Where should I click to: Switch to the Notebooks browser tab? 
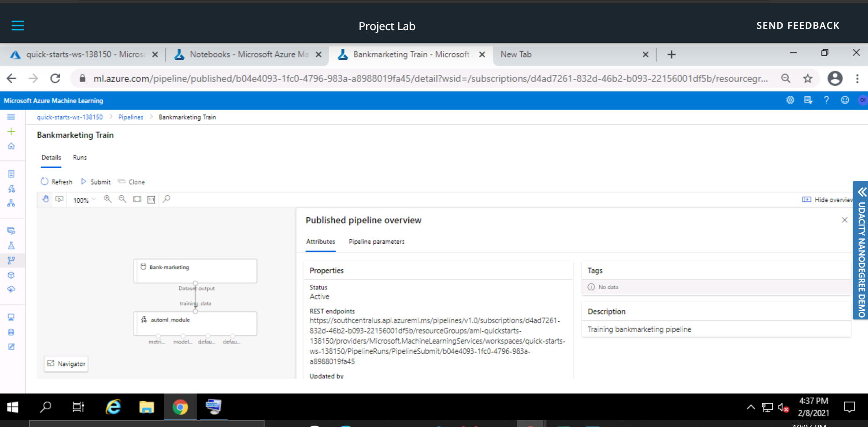point(249,55)
